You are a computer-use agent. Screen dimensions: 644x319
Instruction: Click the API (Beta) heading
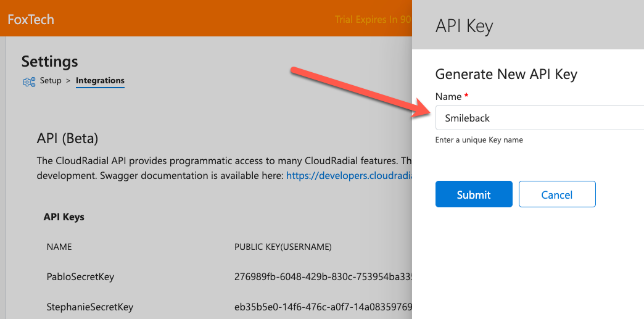click(x=67, y=139)
